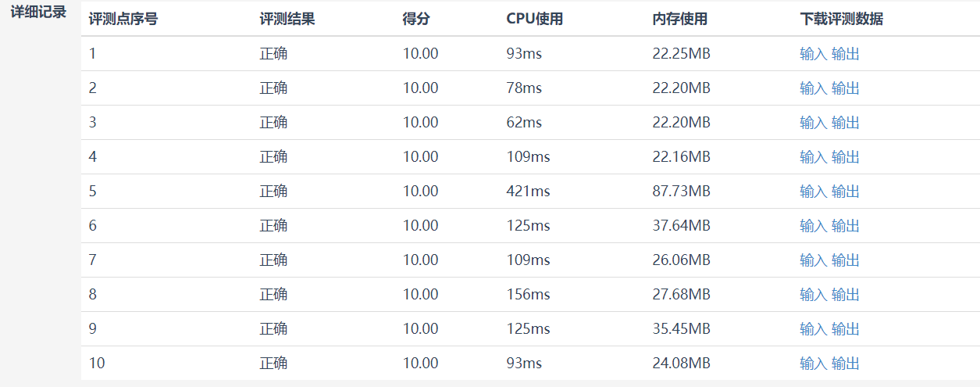Open the 输入 link for test point 7

tap(813, 260)
